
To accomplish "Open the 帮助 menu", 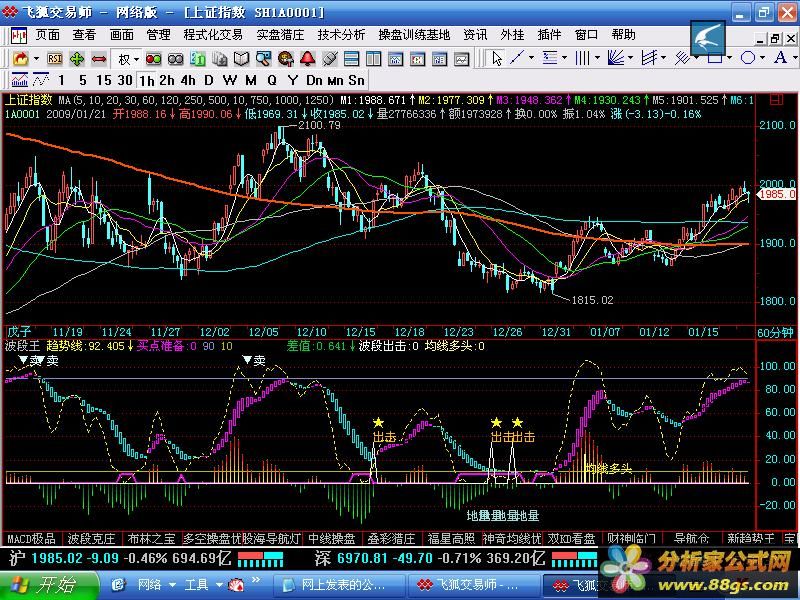I will (x=623, y=35).
